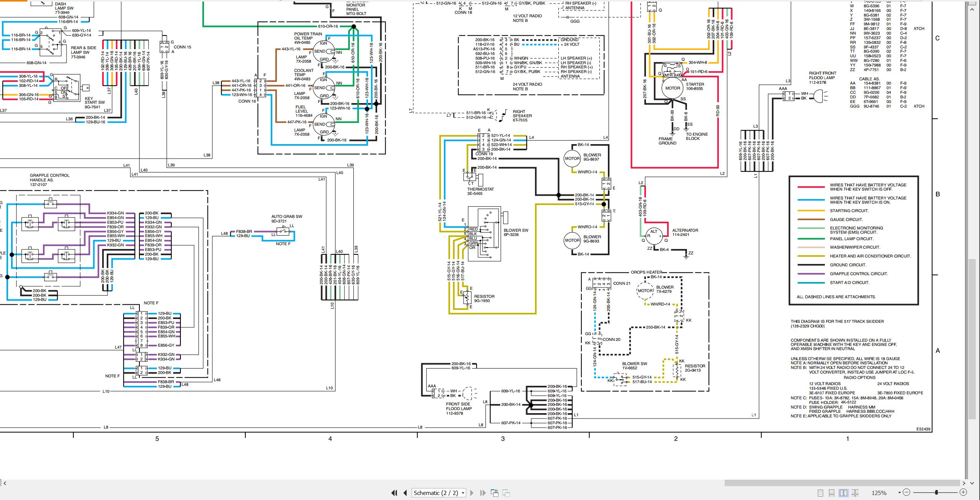The height and width of the screenshot is (500, 980).
Task: Click the 12 VOLT RADIO NOTE B label
Action: point(527,18)
